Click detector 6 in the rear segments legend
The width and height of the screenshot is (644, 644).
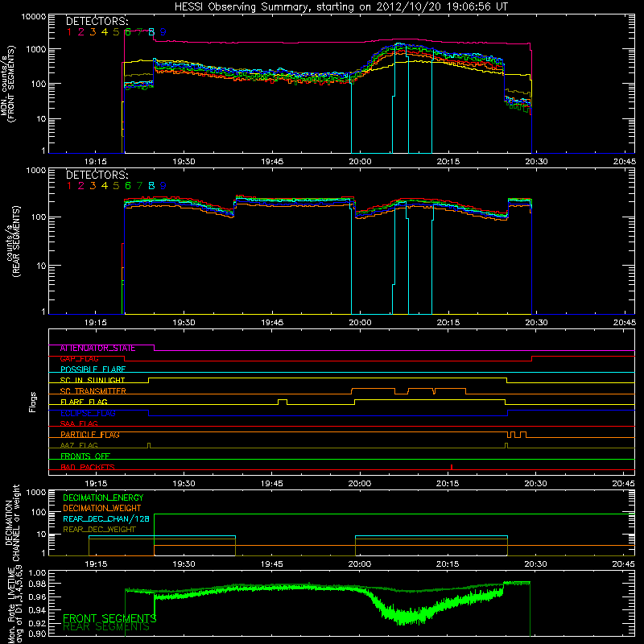[x=128, y=186]
